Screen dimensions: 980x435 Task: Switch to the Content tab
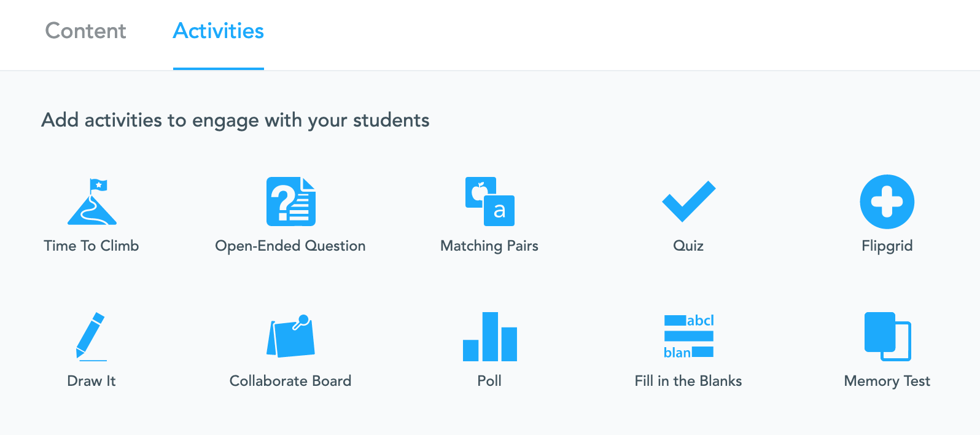(x=85, y=31)
